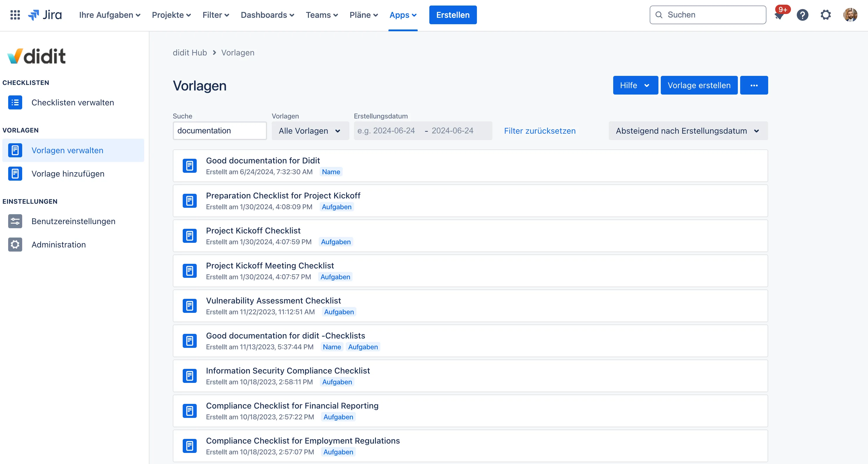Click the template icon for Good documentation for didit -Checklists
The width and height of the screenshot is (868, 464).
pyautogui.click(x=190, y=341)
